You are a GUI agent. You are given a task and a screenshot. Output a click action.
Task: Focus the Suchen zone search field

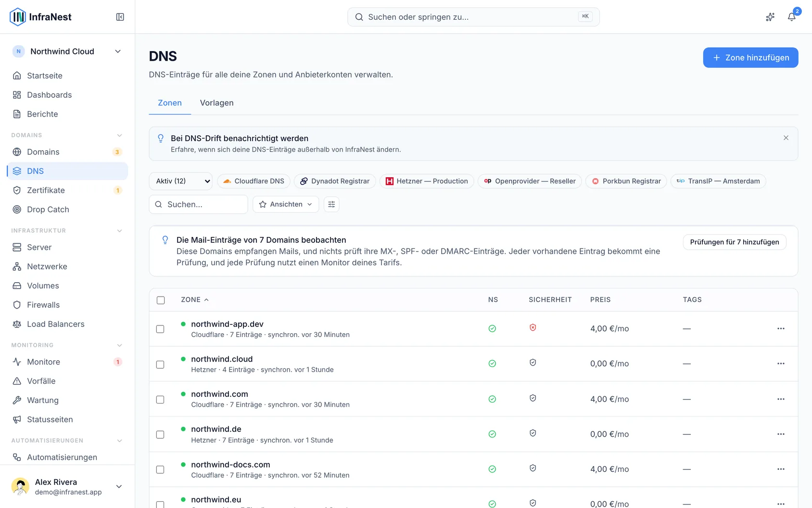(x=198, y=204)
